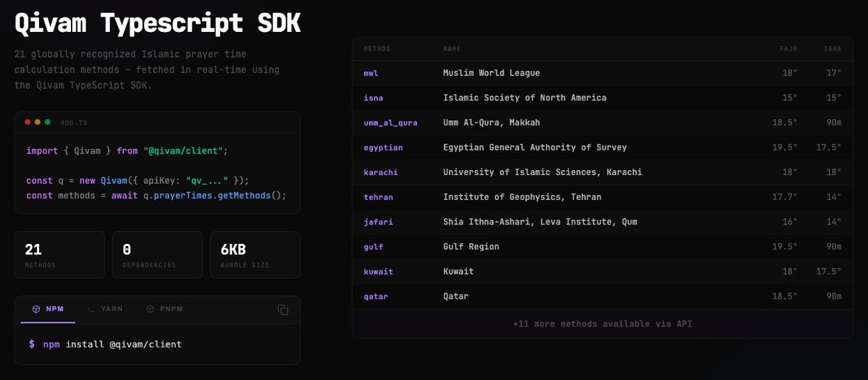Select the umm_al_qura method key
868x380 pixels.
click(x=390, y=123)
